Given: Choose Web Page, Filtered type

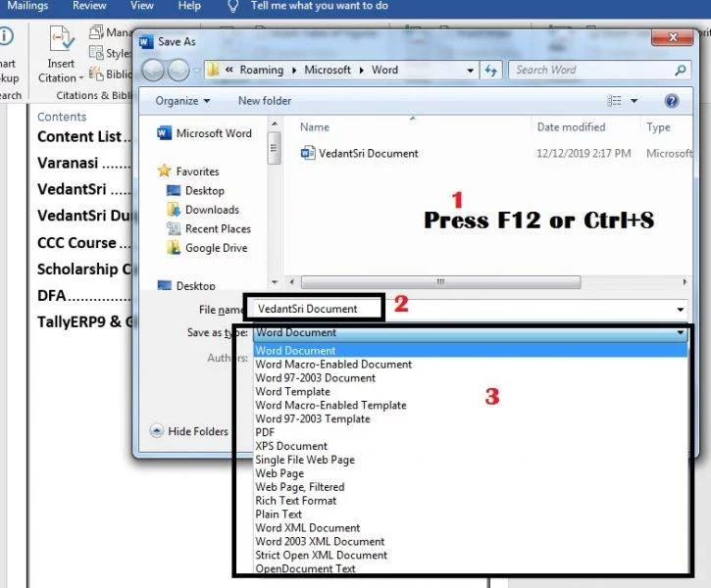Looking at the screenshot, I should (x=470, y=487).
